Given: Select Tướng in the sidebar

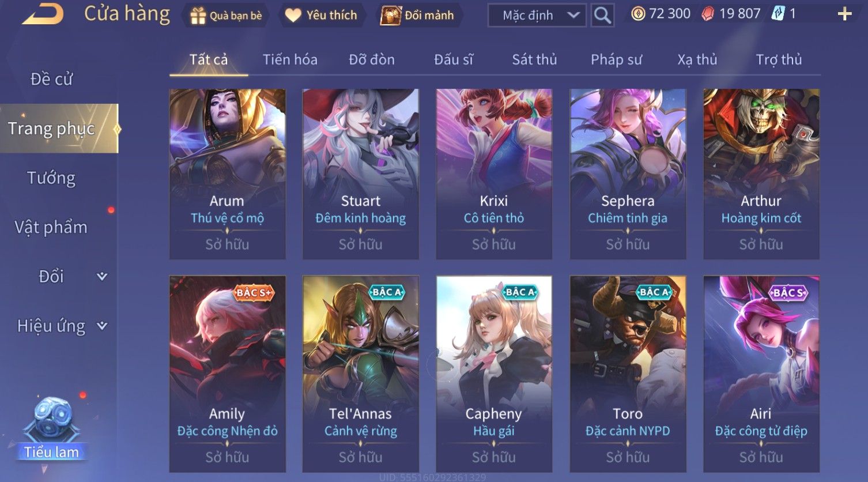Looking at the screenshot, I should click(x=51, y=178).
